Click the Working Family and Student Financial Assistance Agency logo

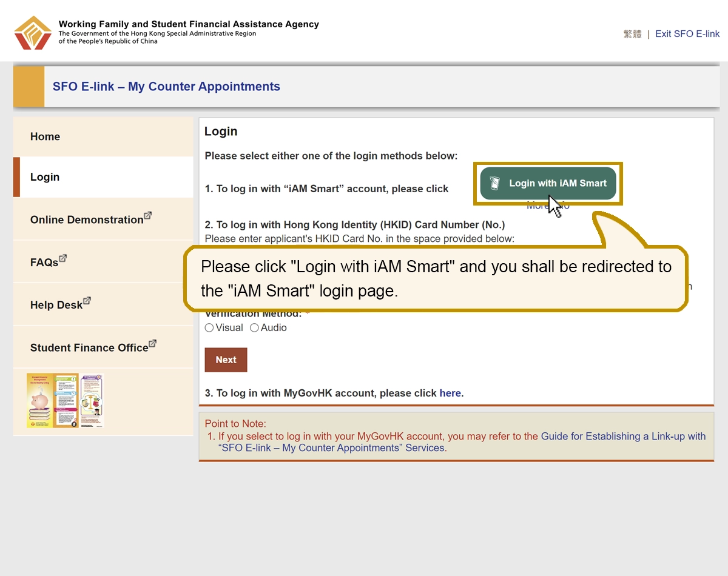click(33, 33)
